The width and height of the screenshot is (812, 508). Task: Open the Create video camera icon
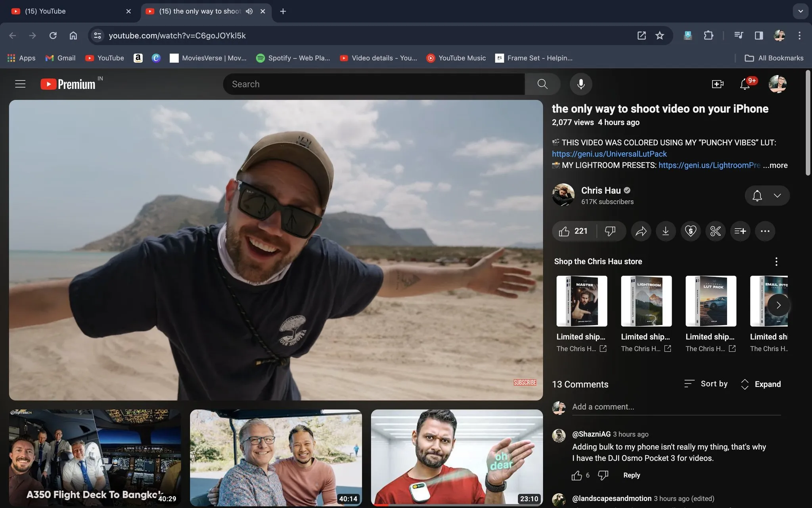[718, 84]
